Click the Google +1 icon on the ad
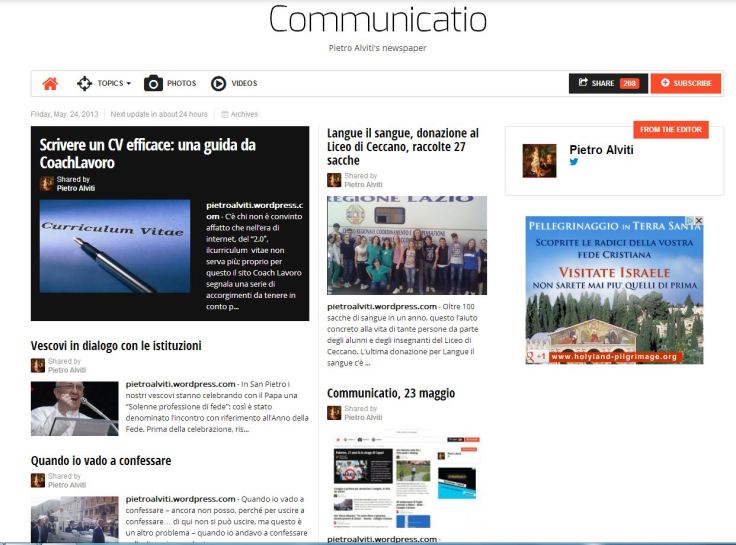Image resolution: width=736 pixels, height=545 pixels. point(536,356)
